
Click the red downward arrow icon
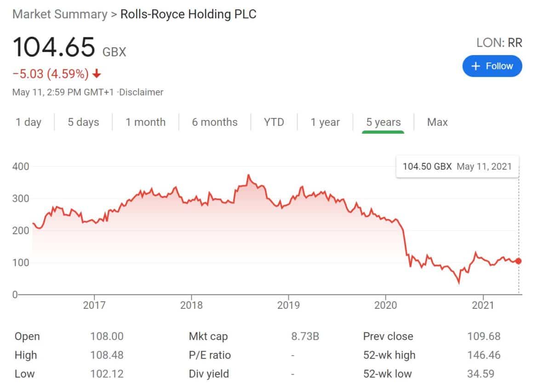(97, 74)
